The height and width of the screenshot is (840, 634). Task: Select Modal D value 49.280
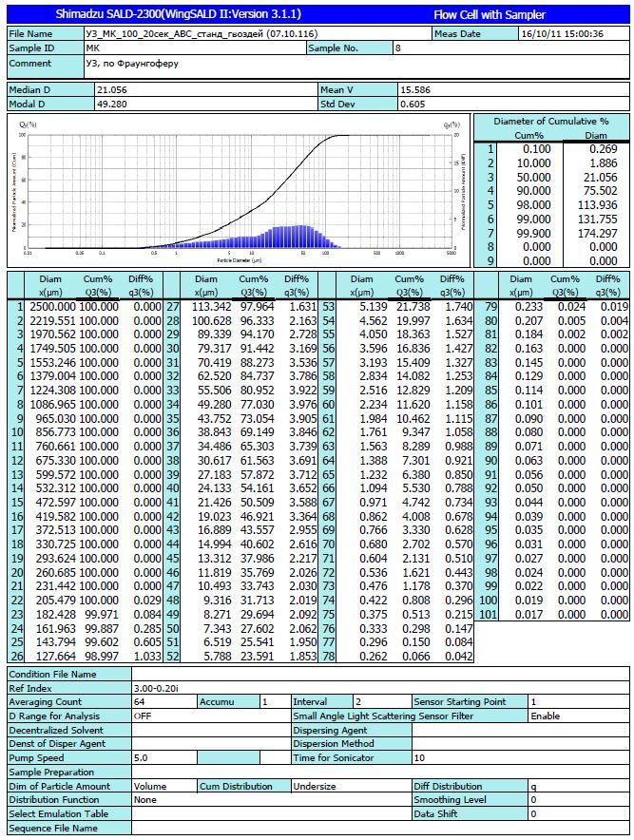[x=111, y=104]
